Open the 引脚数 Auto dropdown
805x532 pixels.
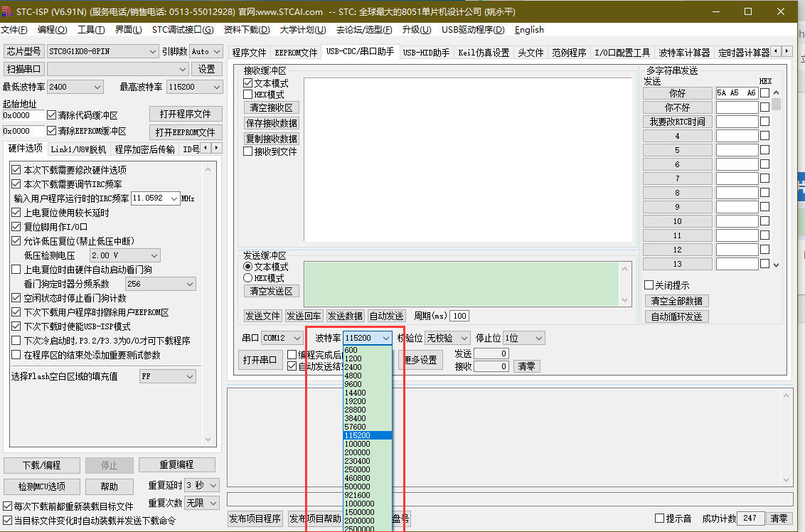click(206, 51)
